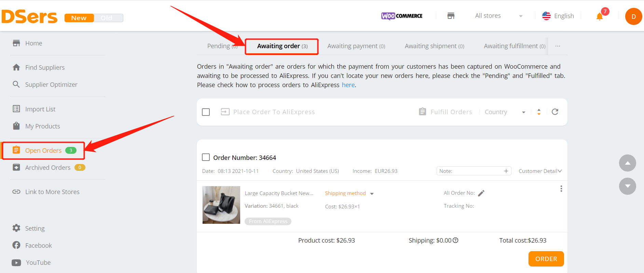This screenshot has width=644, height=273.
Task: Select order 34664 checkbox
Action: [206, 157]
